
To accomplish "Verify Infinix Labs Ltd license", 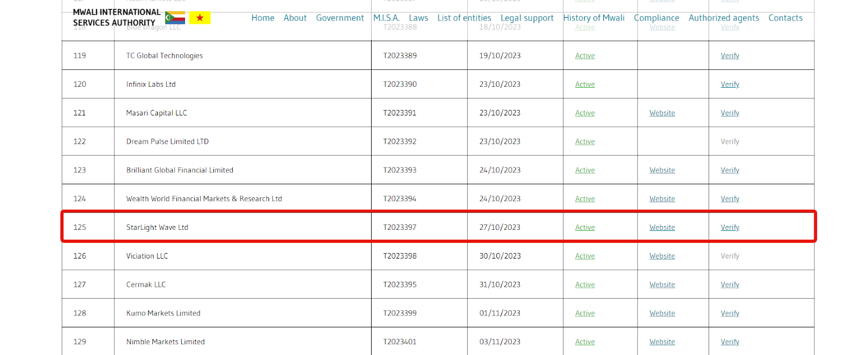I will [x=730, y=85].
